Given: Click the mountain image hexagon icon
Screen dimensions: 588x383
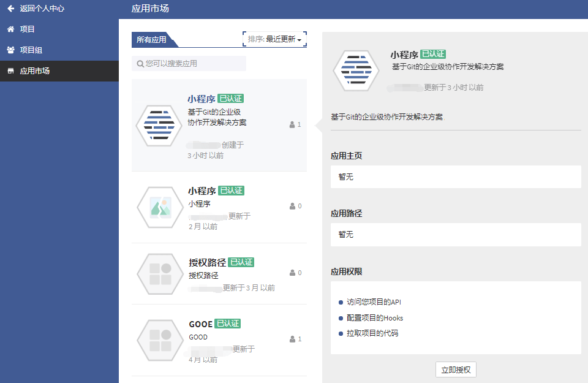Looking at the screenshot, I should tap(160, 207).
